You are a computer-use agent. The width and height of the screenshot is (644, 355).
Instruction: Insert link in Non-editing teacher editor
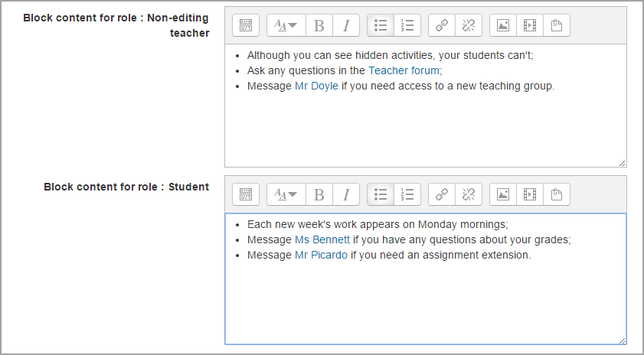pos(442,25)
